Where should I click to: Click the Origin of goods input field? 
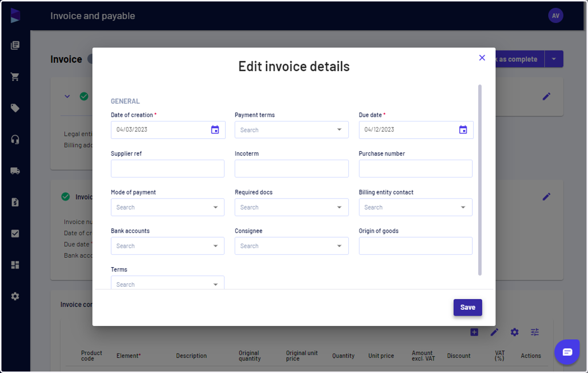416,246
